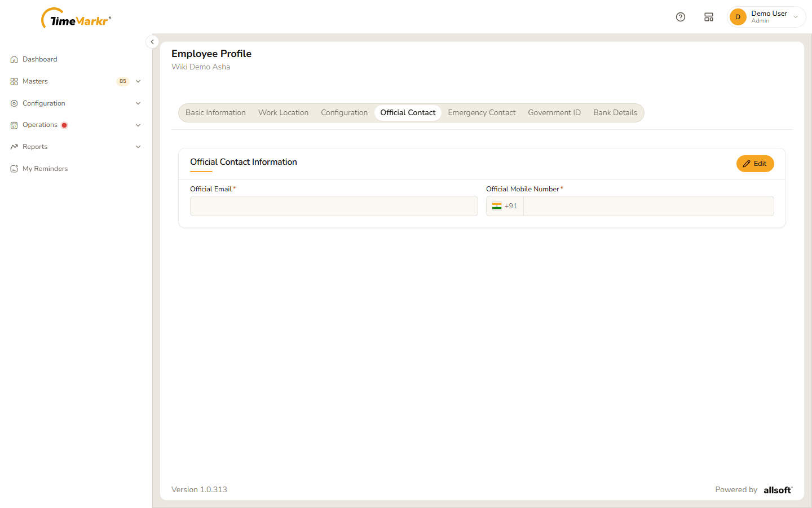Image resolution: width=812 pixels, height=508 pixels.
Task: Click the Dashboard home icon
Action: tap(14, 59)
